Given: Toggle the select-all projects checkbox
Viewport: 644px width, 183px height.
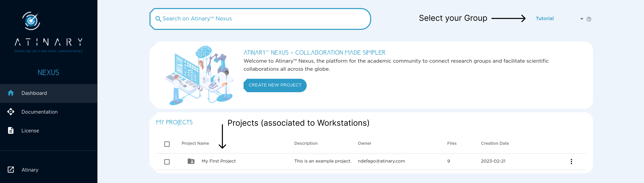Looking at the screenshot, I should click(x=167, y=144).
